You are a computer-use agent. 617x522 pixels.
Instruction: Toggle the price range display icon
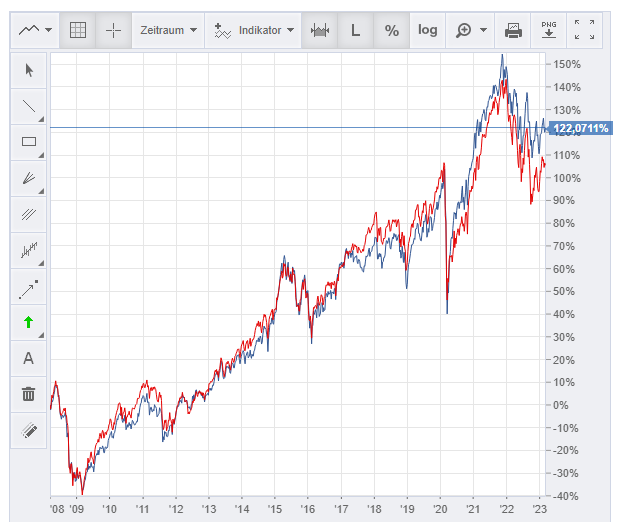(x=320, y=30)
